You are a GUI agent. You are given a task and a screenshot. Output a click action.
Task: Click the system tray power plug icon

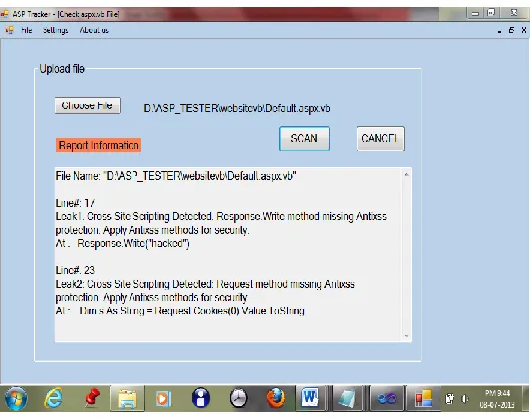click(450, 399)
